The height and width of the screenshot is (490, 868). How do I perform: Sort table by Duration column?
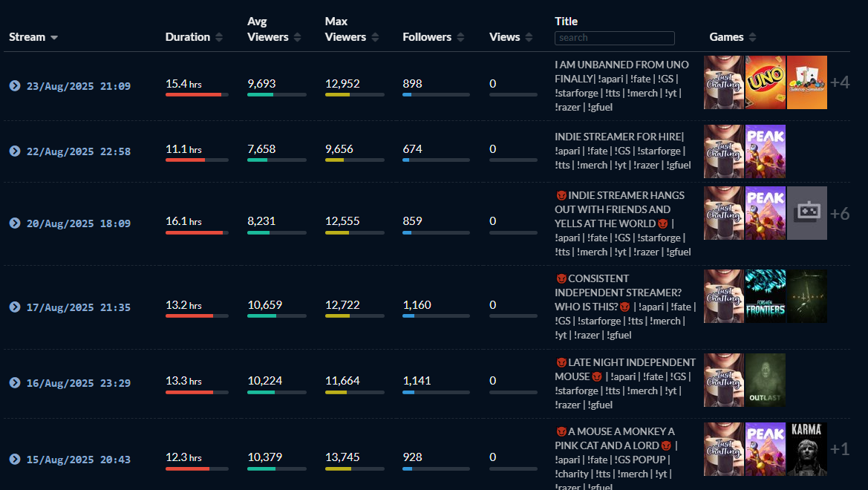coord(194,37)
